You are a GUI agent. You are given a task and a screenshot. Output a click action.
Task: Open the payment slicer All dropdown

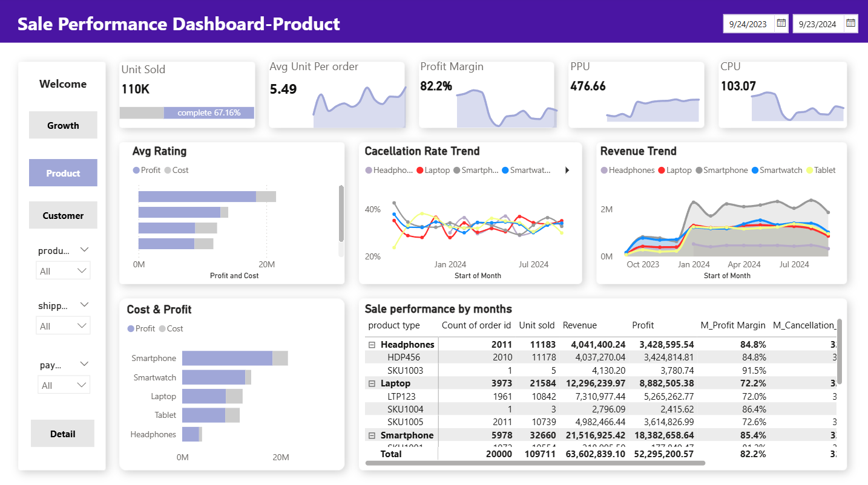(x=64, y=385)
